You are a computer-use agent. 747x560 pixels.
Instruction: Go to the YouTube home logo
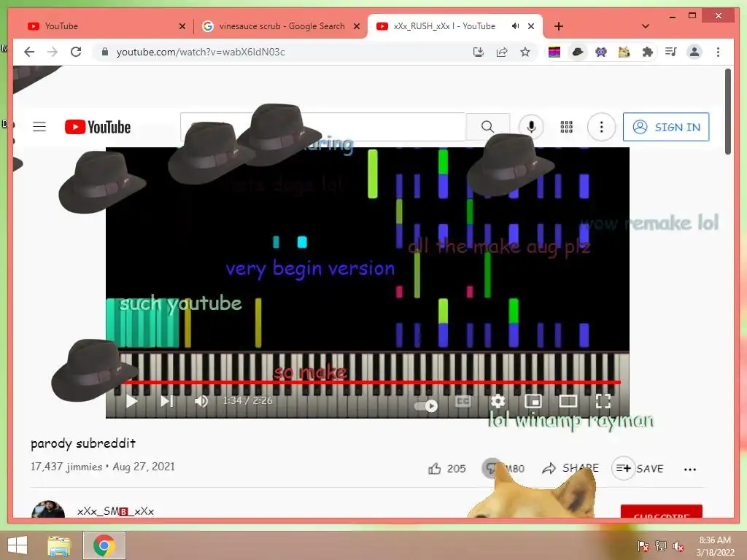click(98, 127)
